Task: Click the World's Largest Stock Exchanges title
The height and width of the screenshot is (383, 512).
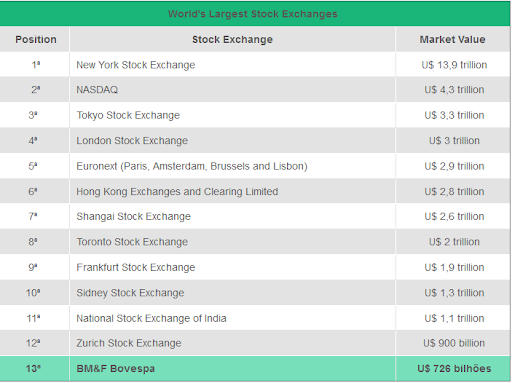Action: pyautogui.click(x=252, y=14)
